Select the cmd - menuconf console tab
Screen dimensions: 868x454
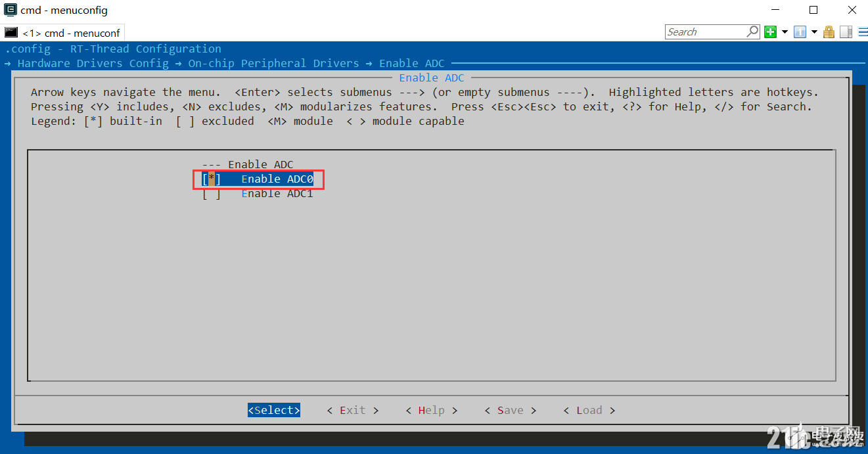(62, 32)
